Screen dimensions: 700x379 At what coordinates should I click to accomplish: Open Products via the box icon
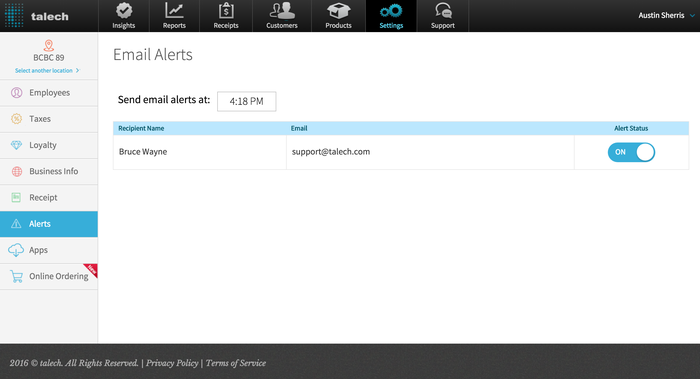(338, 10)
